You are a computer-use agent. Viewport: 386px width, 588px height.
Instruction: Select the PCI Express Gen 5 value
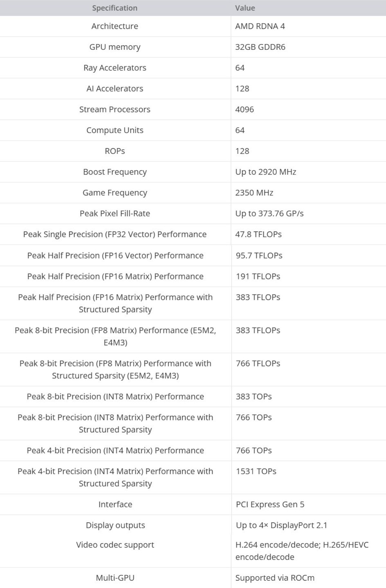tap(270, 504)
